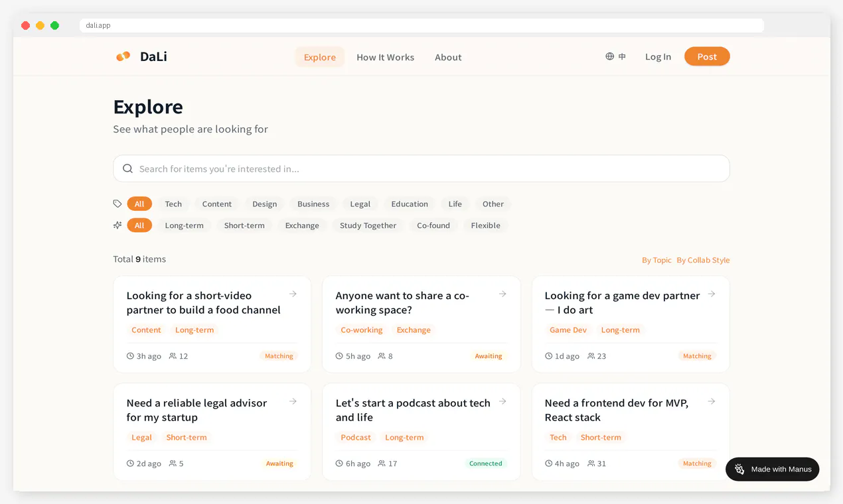This screenshot has height=504, width=843.
Task: Open the About page
Action: pos(448,57)
